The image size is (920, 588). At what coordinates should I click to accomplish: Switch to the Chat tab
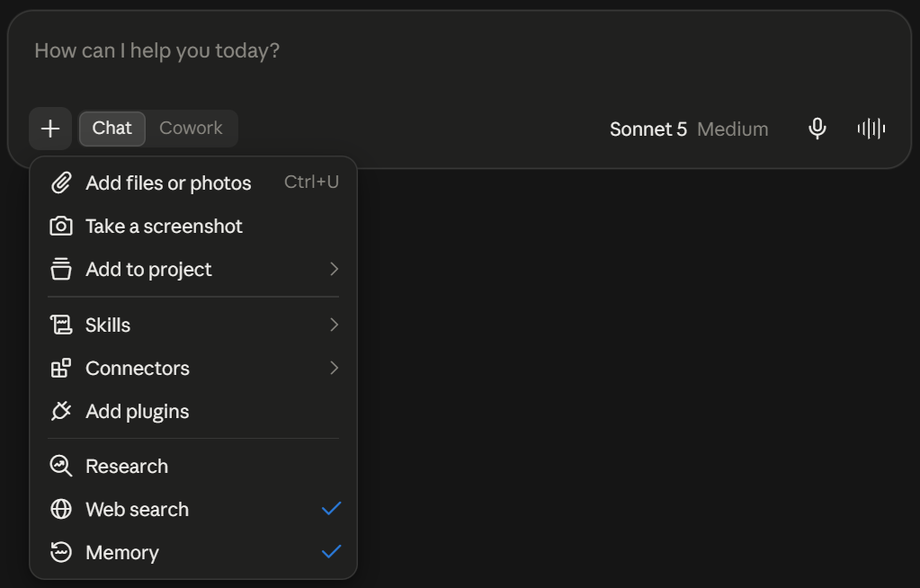pos(112,129)
